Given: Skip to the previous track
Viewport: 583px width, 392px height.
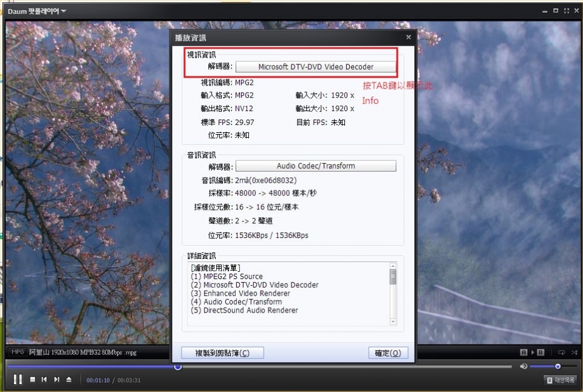Looking at the screenshot, I should pos(44,380).
